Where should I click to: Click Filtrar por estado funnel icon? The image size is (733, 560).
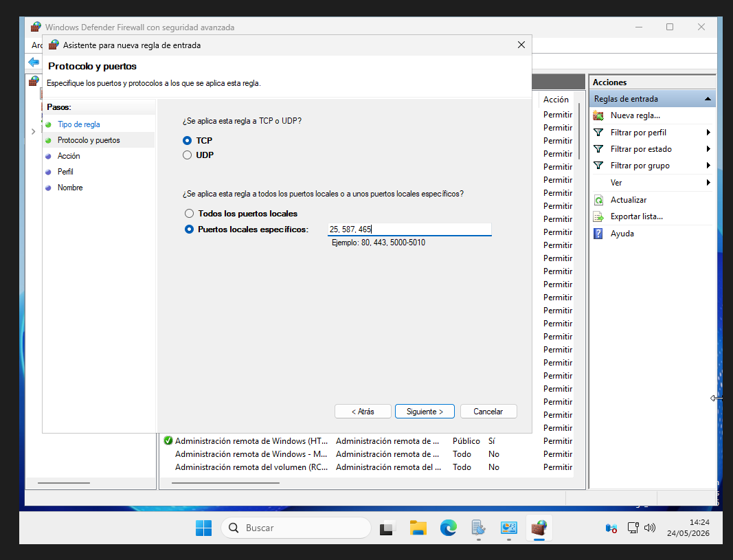[x=598, y=149]
